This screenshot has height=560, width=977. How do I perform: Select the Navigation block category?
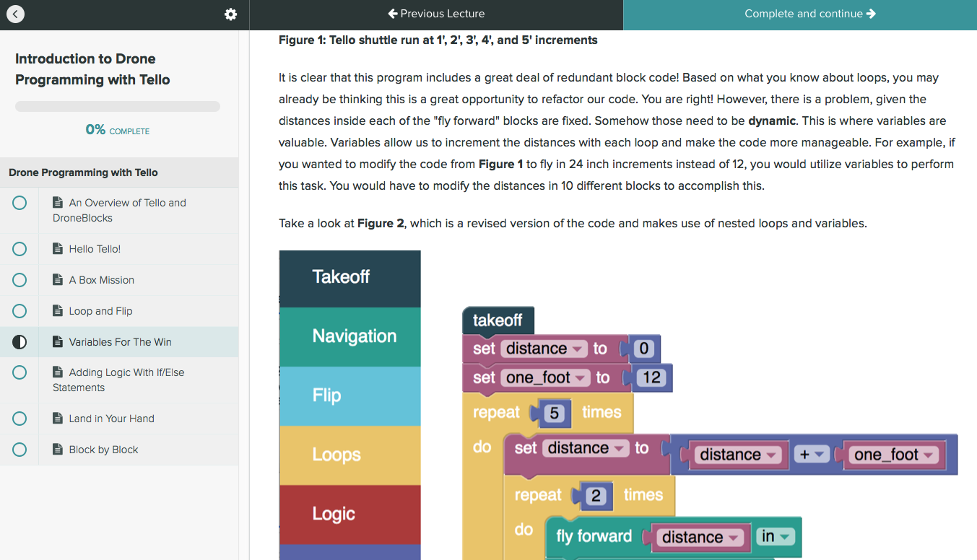(x=350, y=337)
